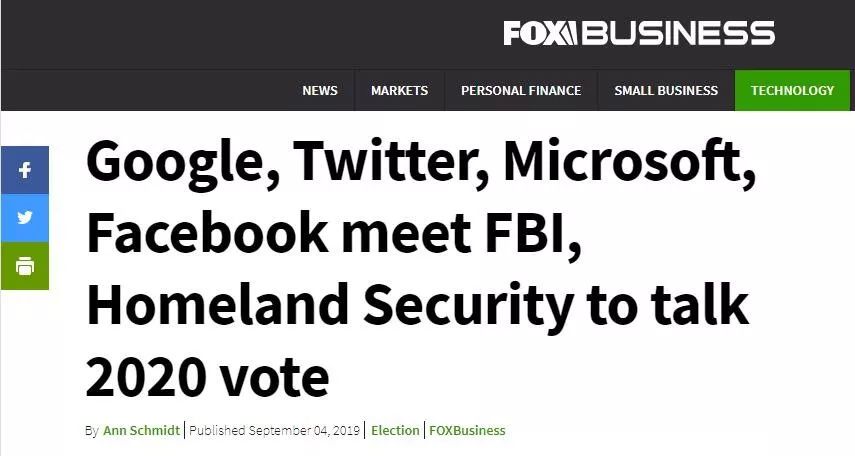Navigate to Personal Finance
The width and height of the screenshot is (855, 456).
click(521, 90)
